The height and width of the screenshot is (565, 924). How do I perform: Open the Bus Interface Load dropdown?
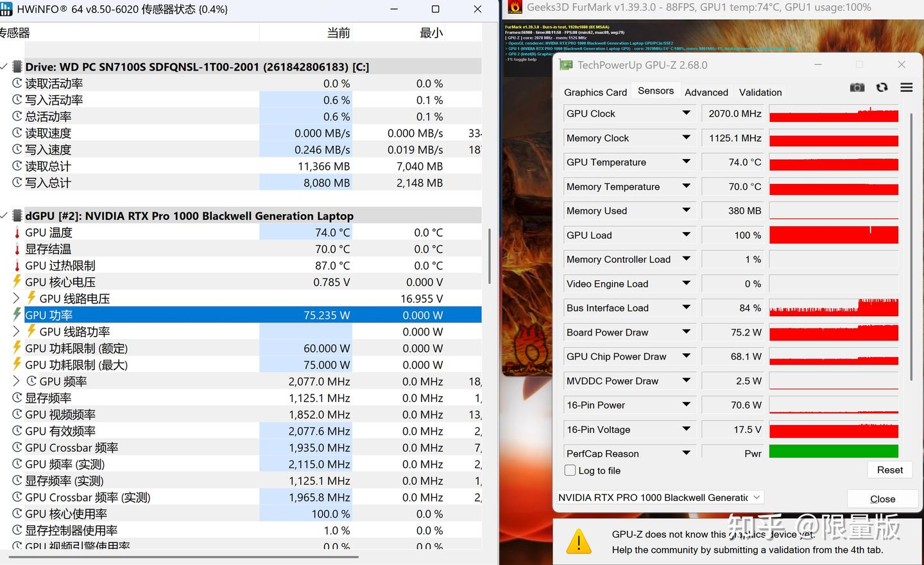click(x=686, y=308)
